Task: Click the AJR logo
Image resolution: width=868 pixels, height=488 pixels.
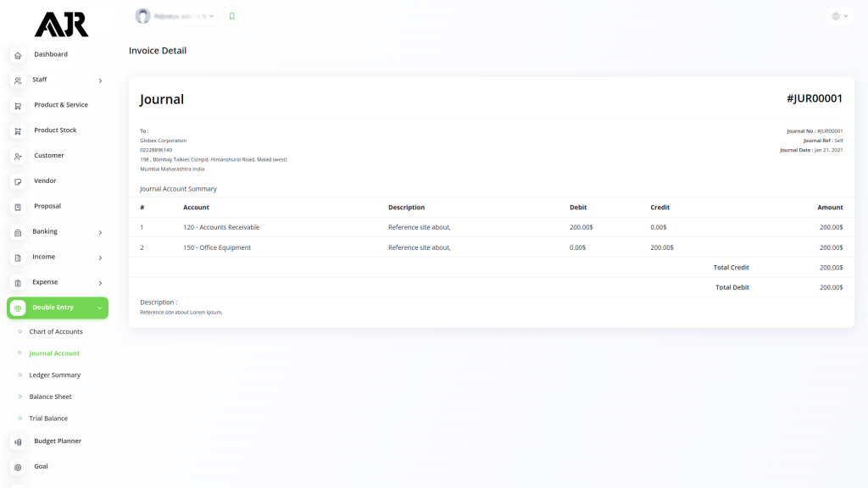Action: click(61, 25)
